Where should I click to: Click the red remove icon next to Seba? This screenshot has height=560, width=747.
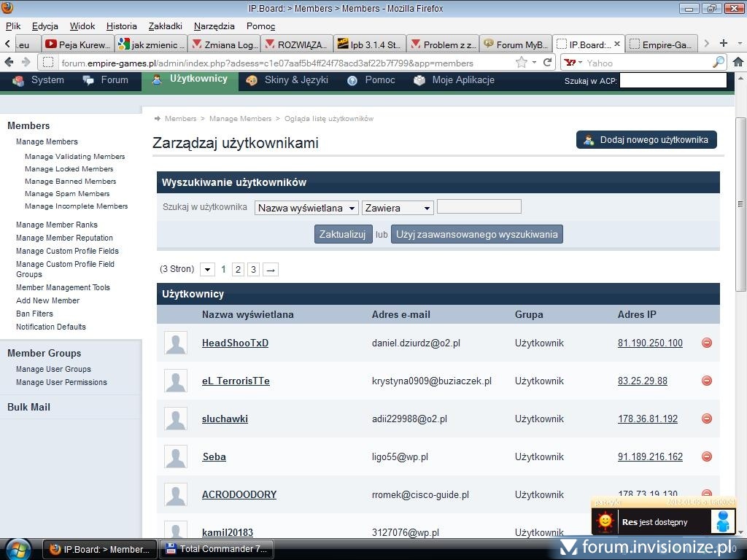click(x=706, y=456)
